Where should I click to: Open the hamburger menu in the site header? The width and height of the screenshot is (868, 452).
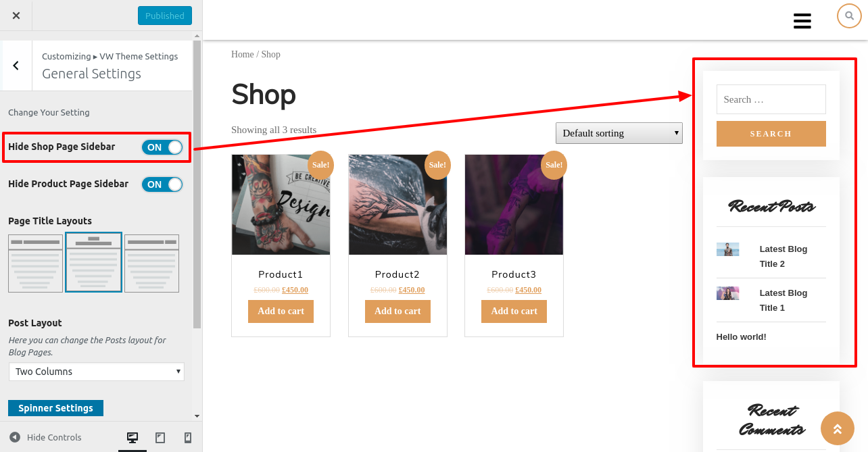(x=802, y=21)
